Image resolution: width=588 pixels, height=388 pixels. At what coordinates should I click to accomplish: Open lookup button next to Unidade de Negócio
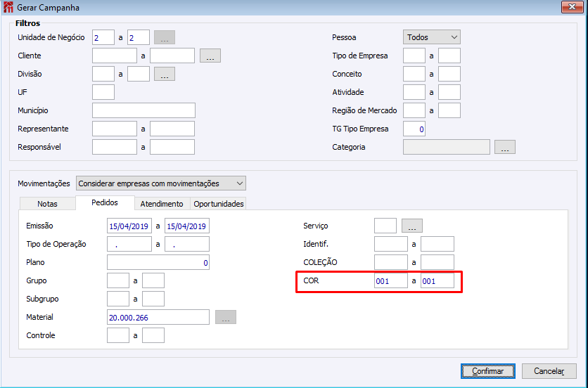pyautogui.click(x=165, y=37)
